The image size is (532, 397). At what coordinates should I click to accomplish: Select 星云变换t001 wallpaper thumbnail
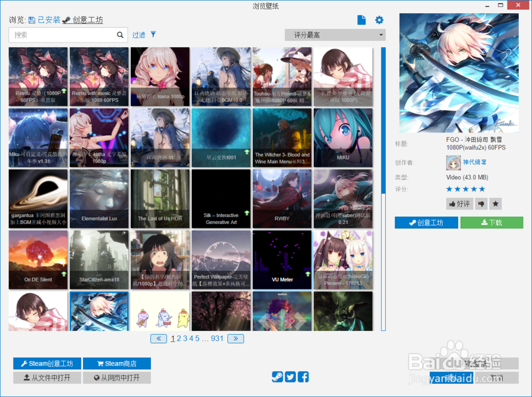tap(221, 138)
